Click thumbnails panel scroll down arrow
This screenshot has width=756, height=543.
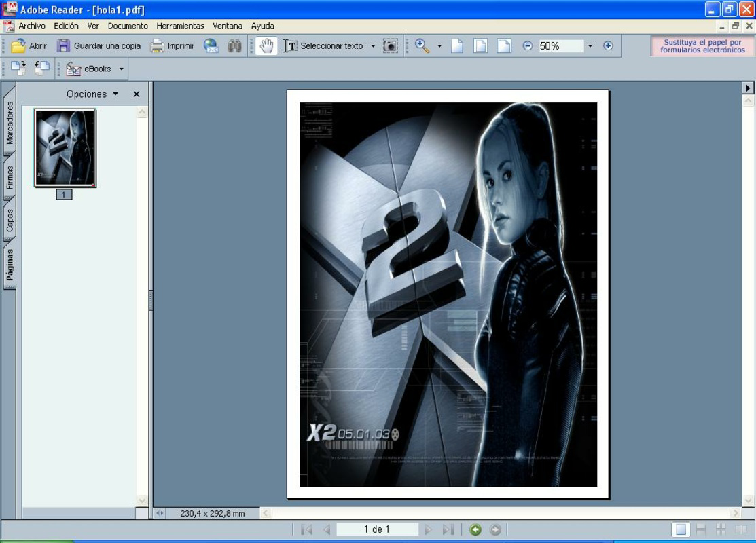click(142, 500)
